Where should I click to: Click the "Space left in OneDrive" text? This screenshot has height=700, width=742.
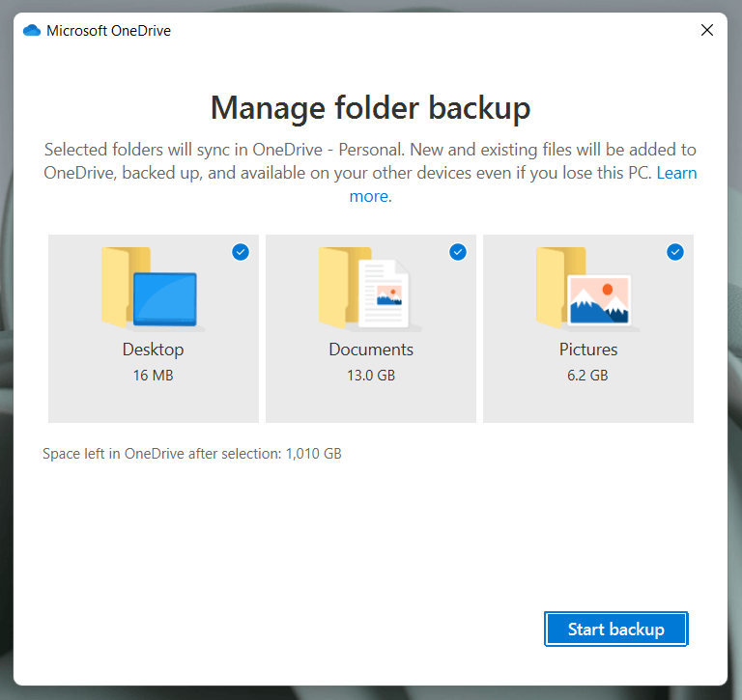(191, 453)
